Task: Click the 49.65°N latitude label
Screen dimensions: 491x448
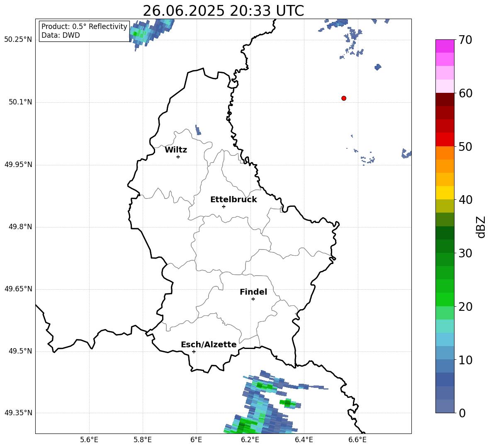Action: (18, 289)
